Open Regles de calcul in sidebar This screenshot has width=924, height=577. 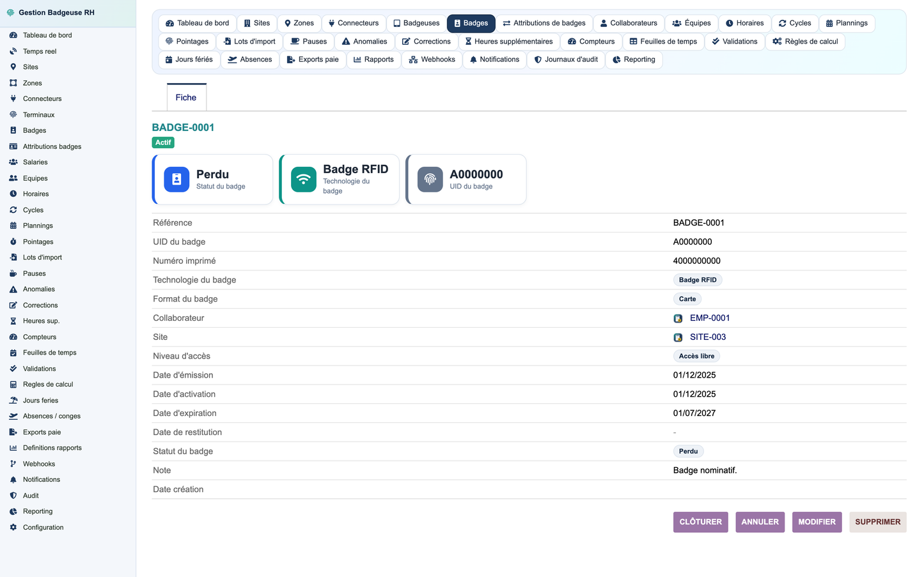pyautogui.click(x=48, y=384)
